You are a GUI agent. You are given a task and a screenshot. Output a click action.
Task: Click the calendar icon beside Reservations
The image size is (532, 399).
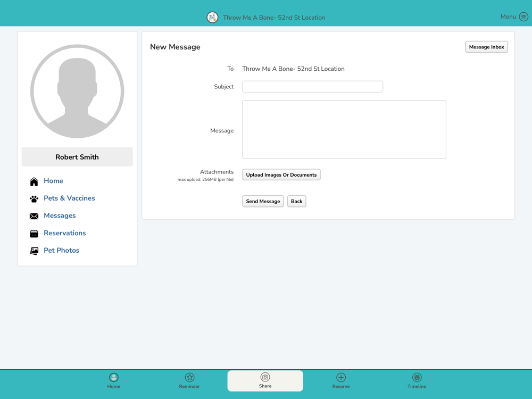(34, 234)
